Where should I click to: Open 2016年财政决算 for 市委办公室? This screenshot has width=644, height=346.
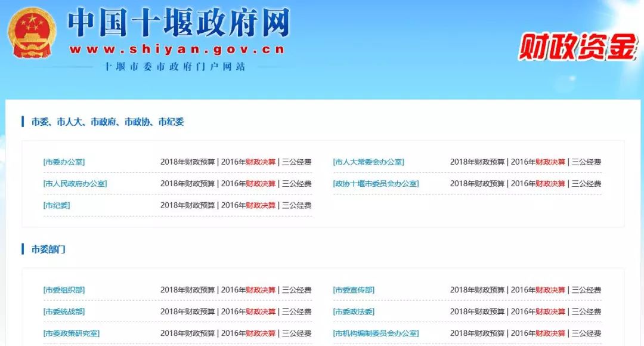(x=249, y=162)
